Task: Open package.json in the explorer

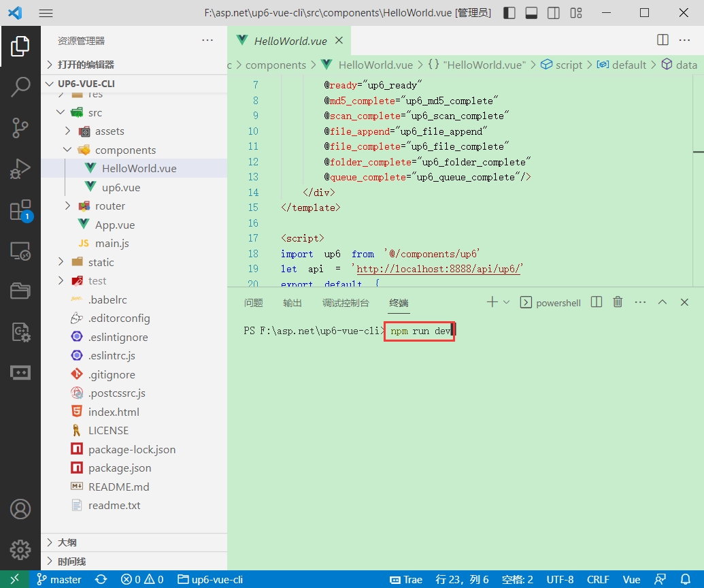Action: click(120, 468)
